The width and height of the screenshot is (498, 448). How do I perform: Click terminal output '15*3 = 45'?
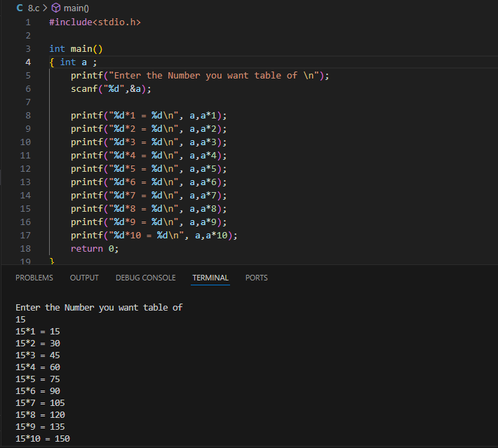(38, 355)
